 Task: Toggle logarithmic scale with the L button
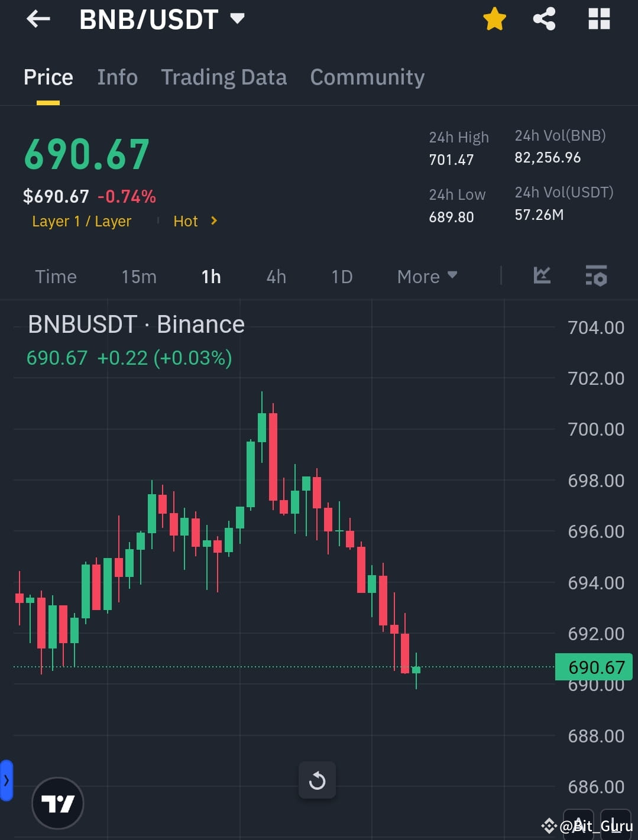(615, 824)
